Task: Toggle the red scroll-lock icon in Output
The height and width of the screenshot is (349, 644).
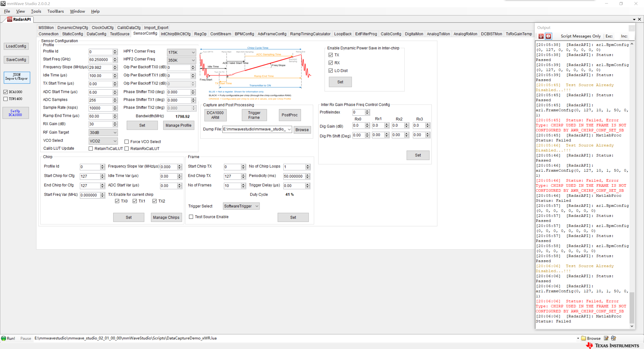Action: (548, 36)
